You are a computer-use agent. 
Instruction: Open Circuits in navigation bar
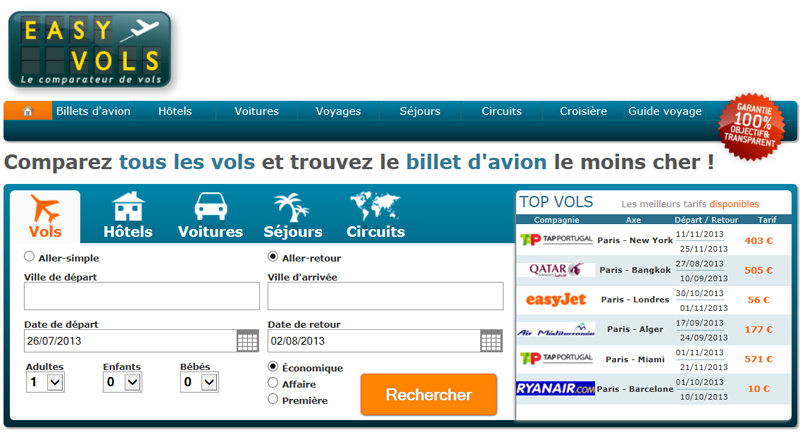pyautogui.click(x=502, y=111)
